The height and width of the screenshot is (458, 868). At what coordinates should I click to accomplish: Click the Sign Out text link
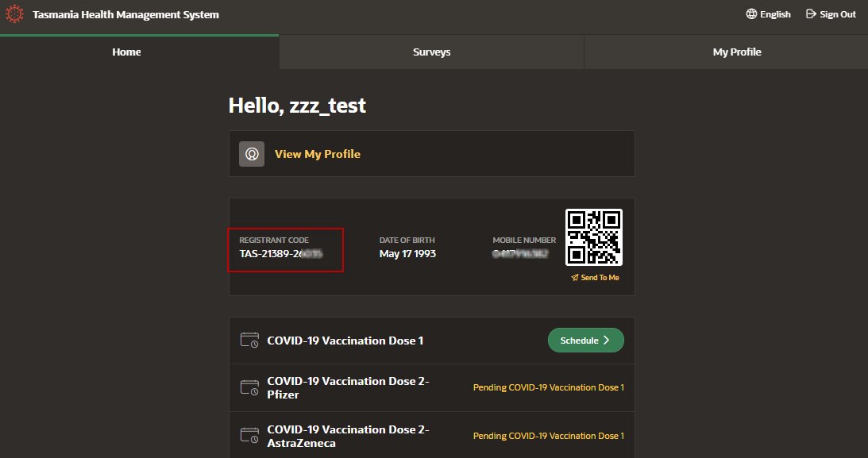[838, 14]
